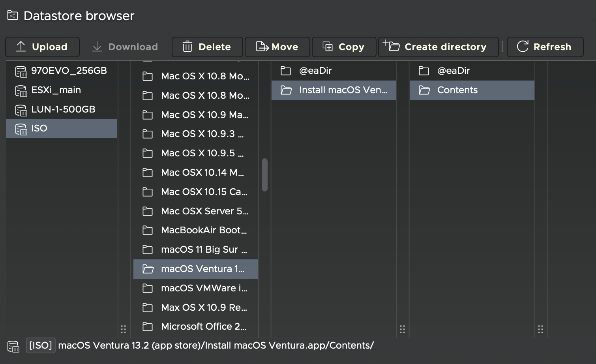Click resize handle beside datastore list
Viewport: 596px width, 364px height.
pos(123,329)
